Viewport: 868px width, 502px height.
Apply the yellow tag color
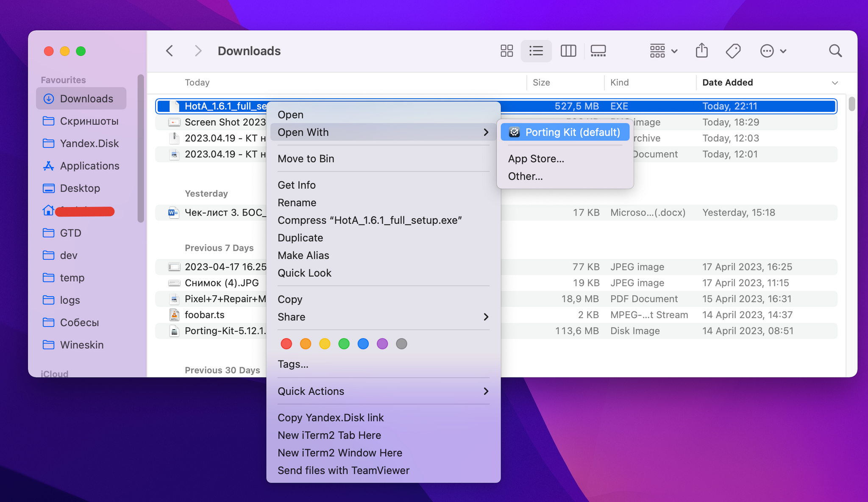(325, 344)
